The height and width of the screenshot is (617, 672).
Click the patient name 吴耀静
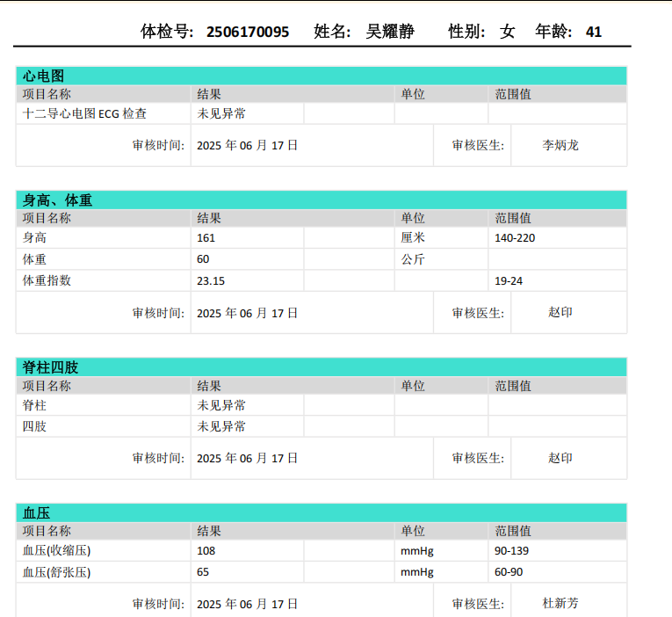390,32
